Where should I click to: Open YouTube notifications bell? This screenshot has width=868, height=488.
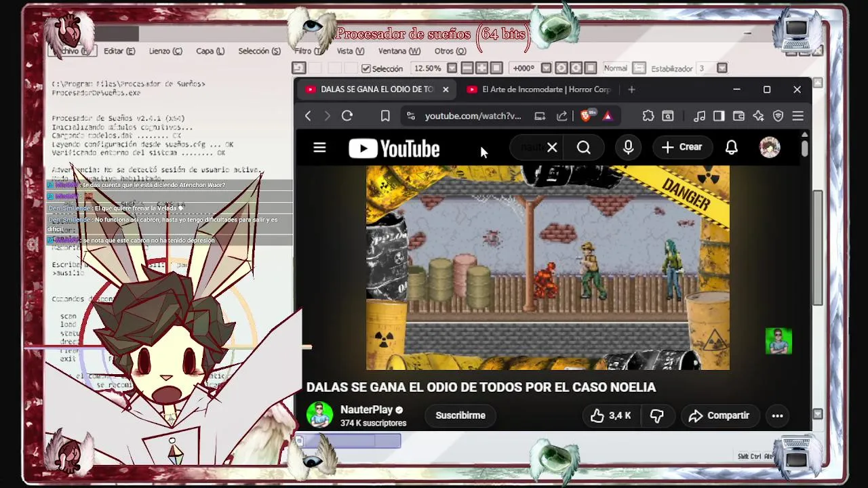coord(731,147)
